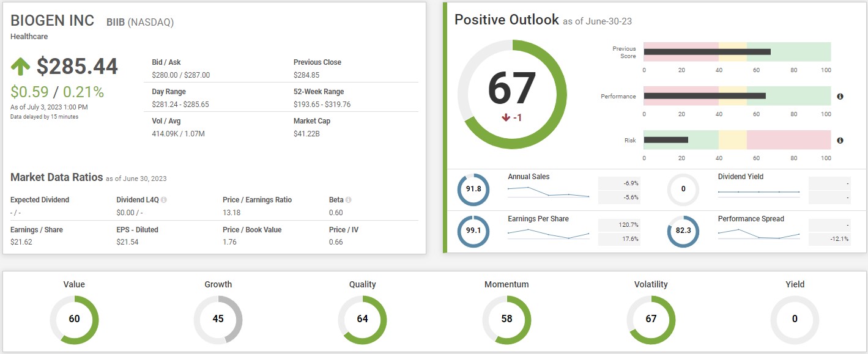This screenshot has width=868, height=354.
Task: Click the Annual Sales 91.8 gauge
Action: (x=473, y=189)
